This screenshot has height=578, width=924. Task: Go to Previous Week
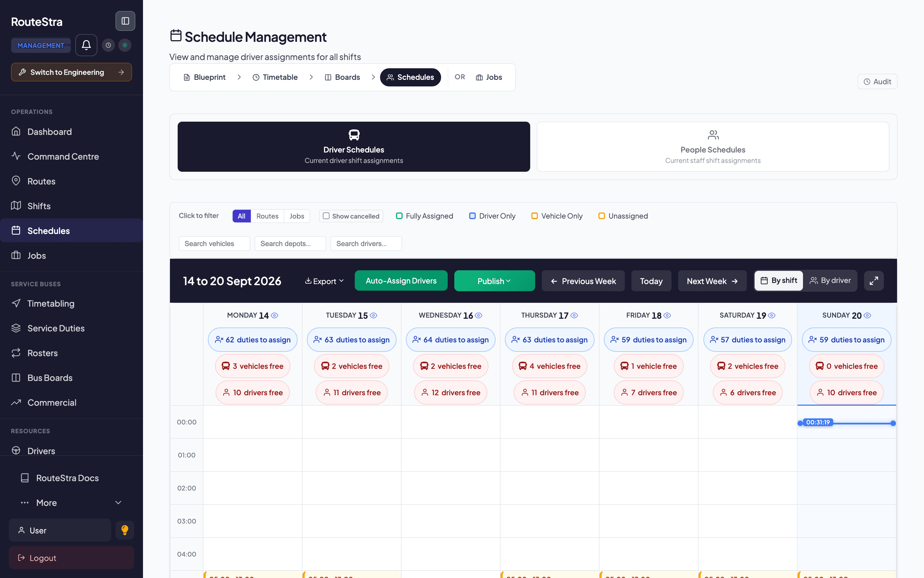pyautogui.click(x=583, y=281)
